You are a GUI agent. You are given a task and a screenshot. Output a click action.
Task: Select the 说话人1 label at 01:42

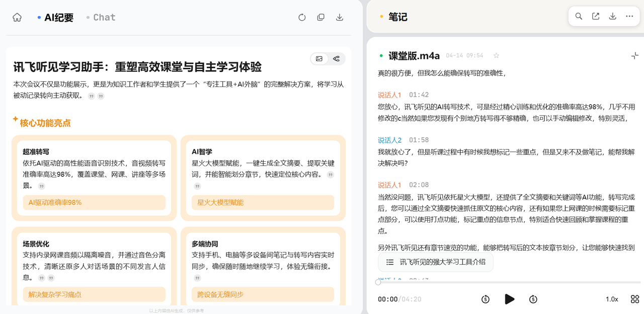(390, 95)
